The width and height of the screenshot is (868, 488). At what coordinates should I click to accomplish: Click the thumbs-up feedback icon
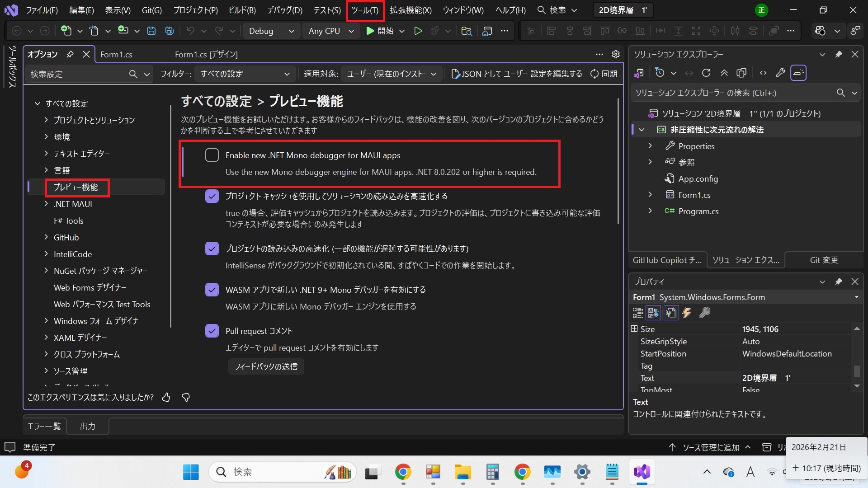pos(166,397)
